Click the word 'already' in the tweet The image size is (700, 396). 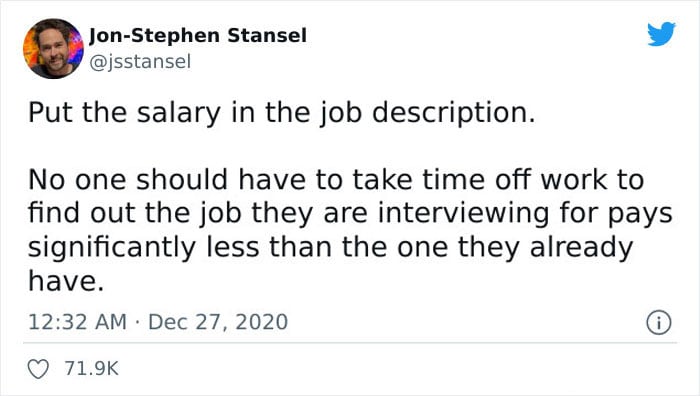[x=582, y=248]
